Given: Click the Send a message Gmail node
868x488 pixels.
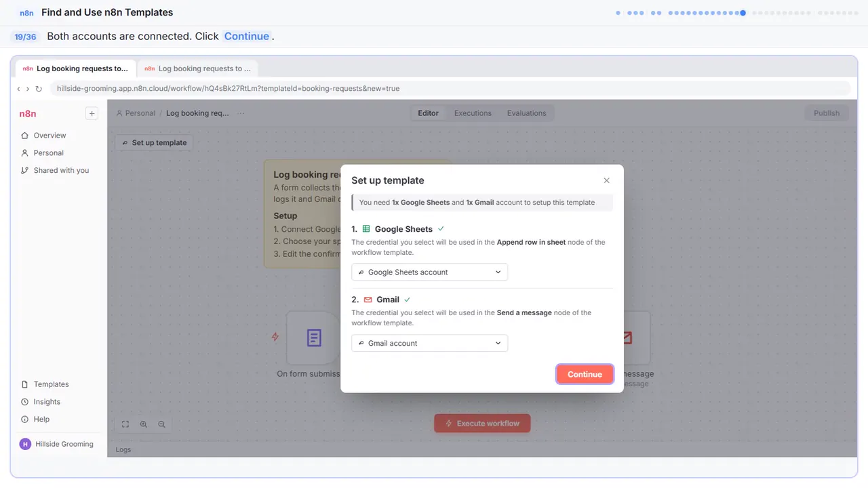Looking at the screenshot, I should tap(637, 338).
